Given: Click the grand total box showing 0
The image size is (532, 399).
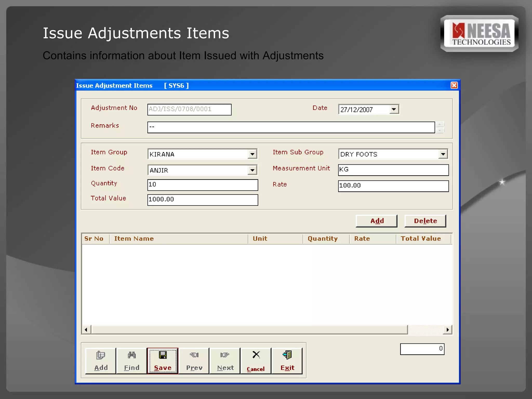Looking at the screenshot, I should pos(422,349).
